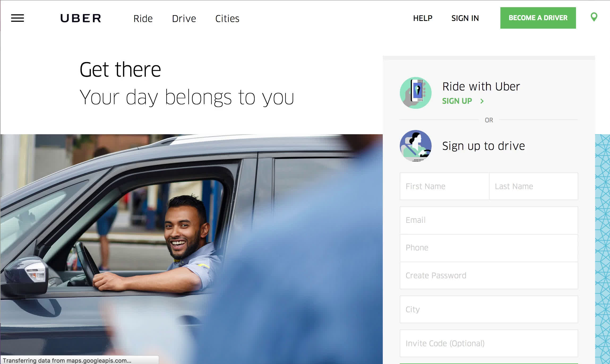610x364 pixels.
Task: Click the SIGN IN button
Action: click(x=465, y=18)
